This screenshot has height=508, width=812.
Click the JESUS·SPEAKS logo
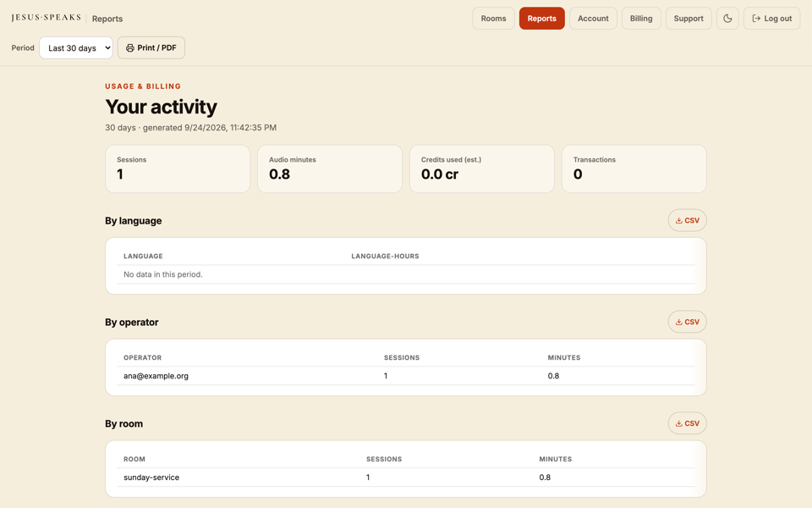tap(46, 18)
